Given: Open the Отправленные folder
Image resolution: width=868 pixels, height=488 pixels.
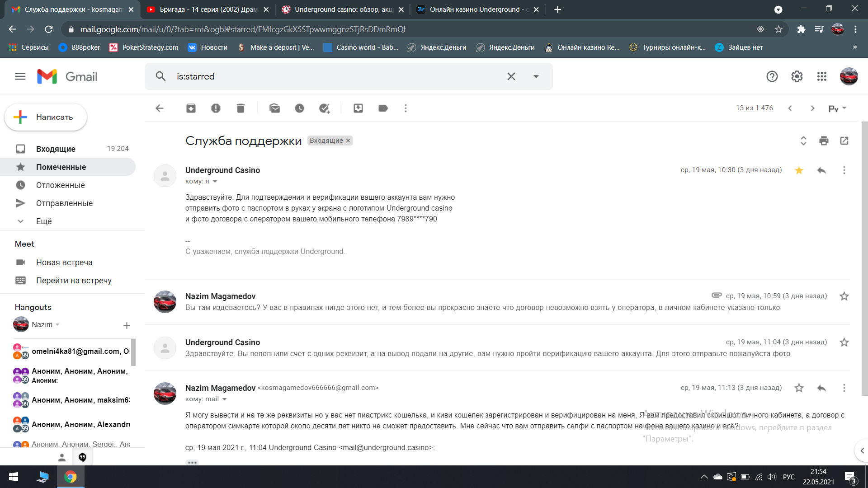Looking at the screenshot, I should coord(68,203).
